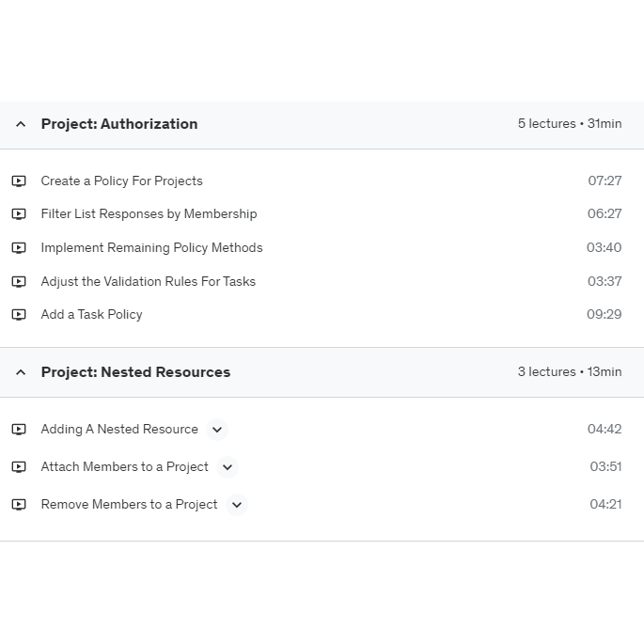Expand description for Adding A Nested Resource
This screenshot has height=644, width=644.
click(x=217, y=430)
